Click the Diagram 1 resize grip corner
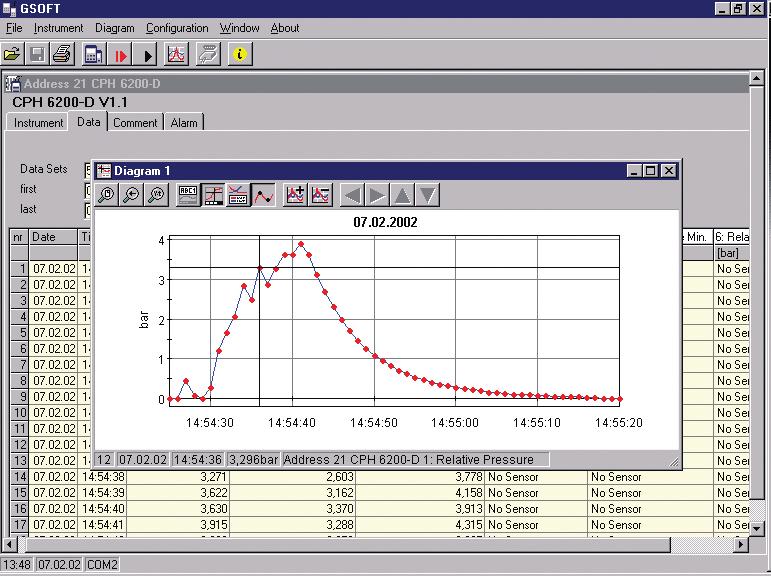The width and height of the screenshot is (771, 576). pyautogui.click(x=674, y=461)
